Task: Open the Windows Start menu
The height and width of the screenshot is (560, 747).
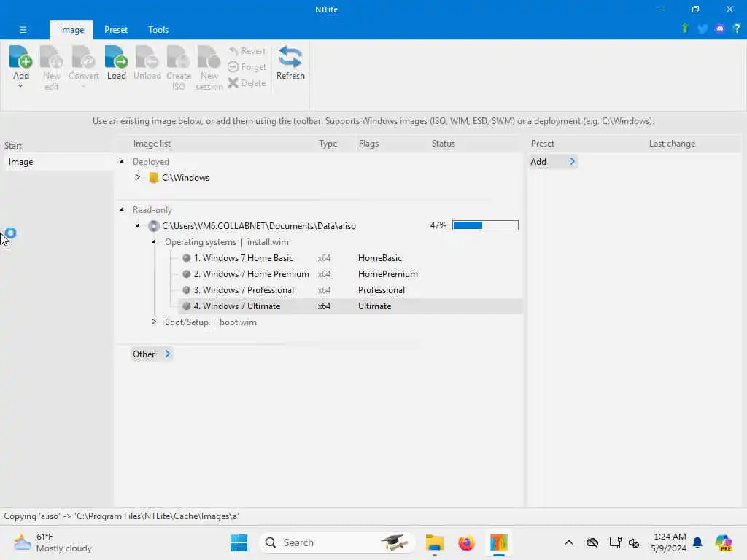Action: pos(239,542)
